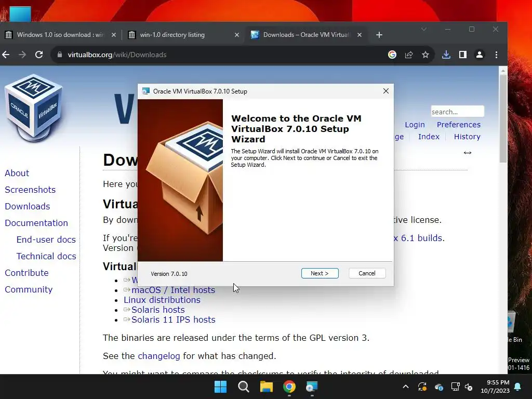Screen dimensions: 532x399
Task: Open Technical docs sidebar link
Action: pyautogui.click(x=46, y=256)
